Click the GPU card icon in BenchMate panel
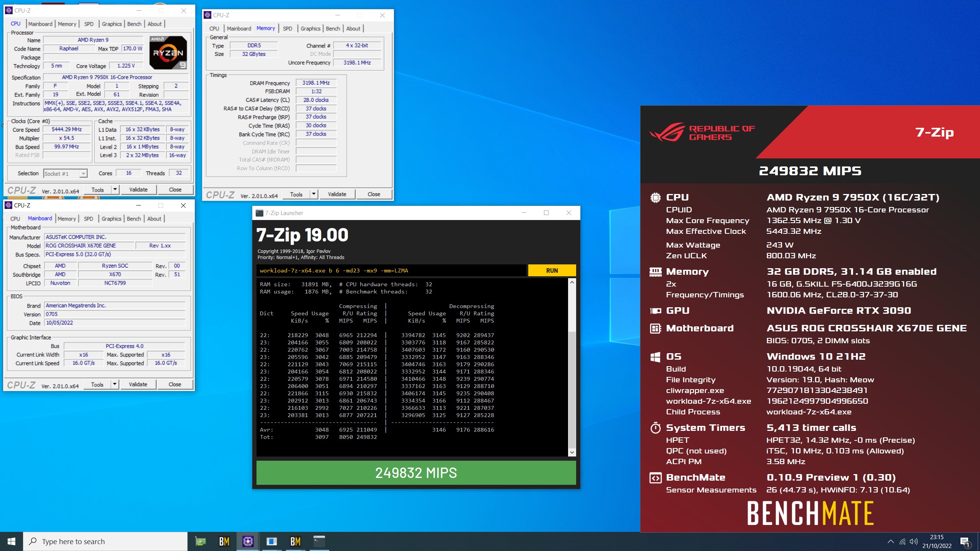 pos(655,311)
